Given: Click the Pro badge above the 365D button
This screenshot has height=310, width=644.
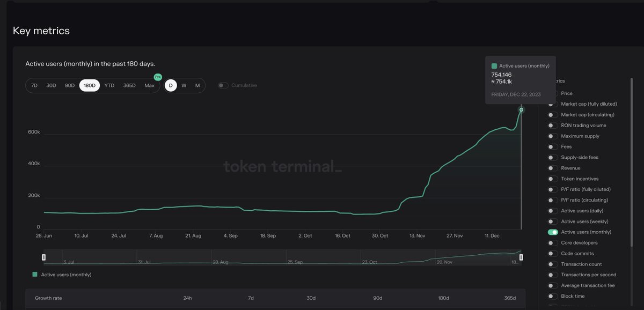Looking at the screenshot, I should 157,77.
